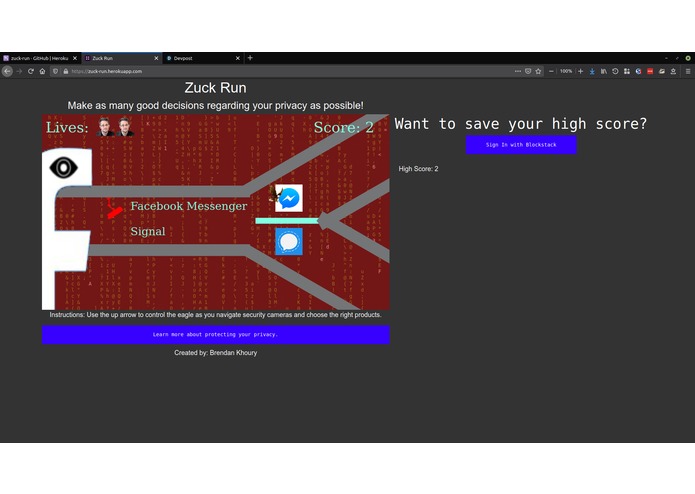695x494 pixels.
Task: Close the Zuck Run tab
Action: pyautogui.click(x=156, y=58)
